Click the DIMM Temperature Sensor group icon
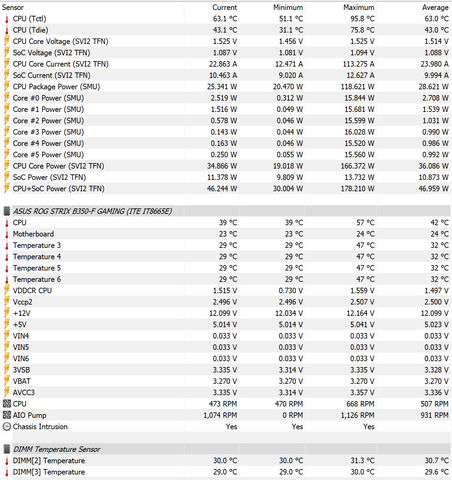 tap(7, 449)
